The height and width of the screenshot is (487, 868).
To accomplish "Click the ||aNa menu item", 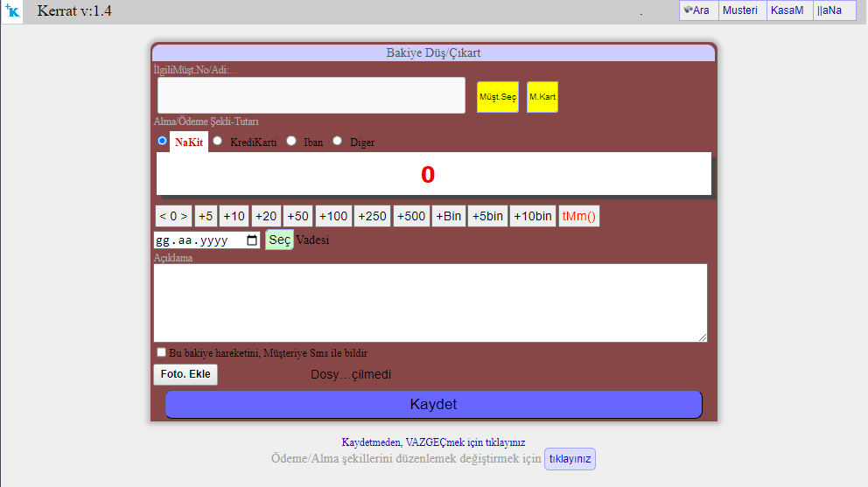I will (829, 10).
